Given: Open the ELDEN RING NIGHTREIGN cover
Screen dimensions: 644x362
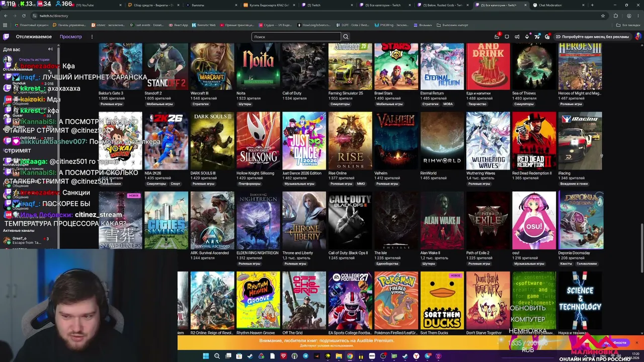Looking at the screenshot, I should coord(258,220).
